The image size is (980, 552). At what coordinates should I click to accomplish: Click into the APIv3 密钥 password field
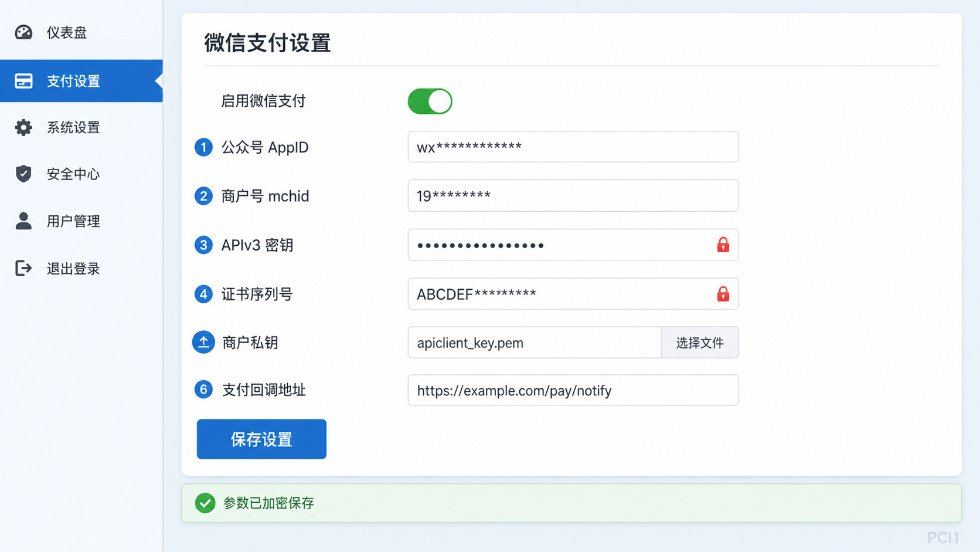point(573,245)
